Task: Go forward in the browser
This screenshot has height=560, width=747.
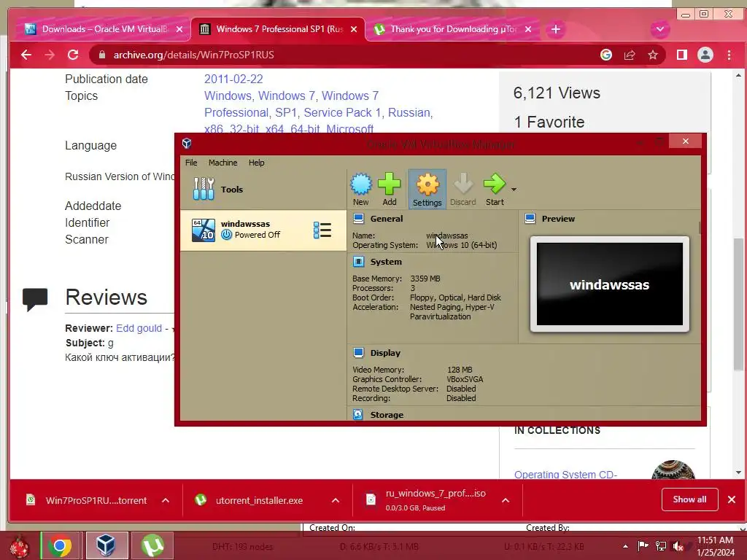Action: [50, 55]
